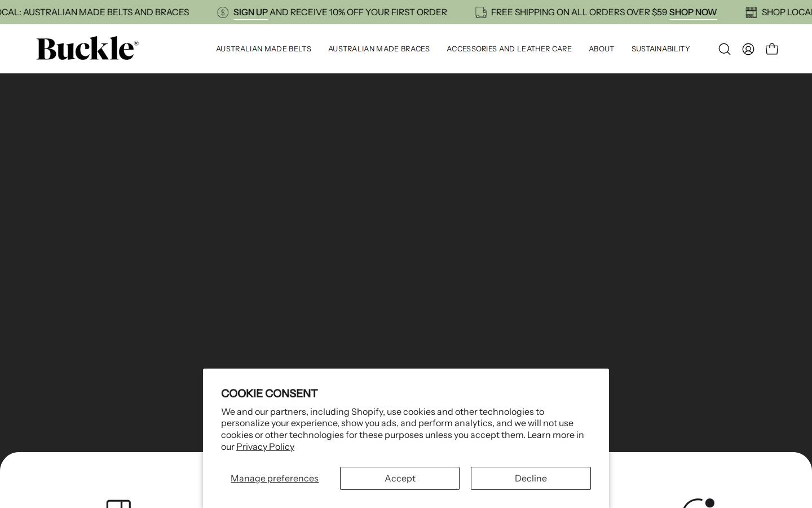Open Australian Made Belts menu
Screen dimensions: 812x508
[x=263, y=49]
